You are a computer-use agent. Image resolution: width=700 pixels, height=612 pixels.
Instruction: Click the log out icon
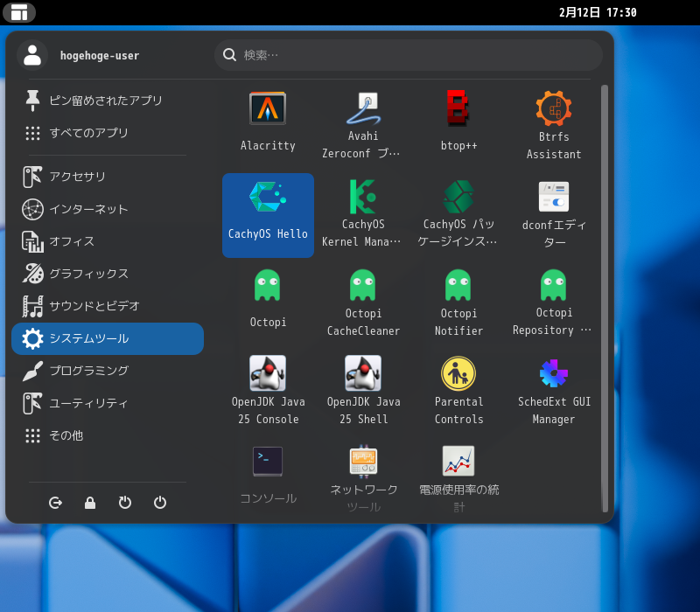(55, 503)
